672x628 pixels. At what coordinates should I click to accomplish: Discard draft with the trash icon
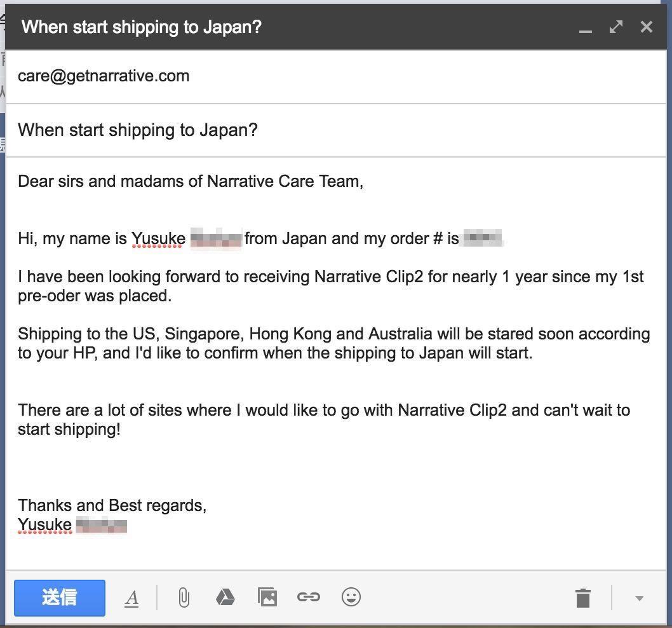click(583, 598)
